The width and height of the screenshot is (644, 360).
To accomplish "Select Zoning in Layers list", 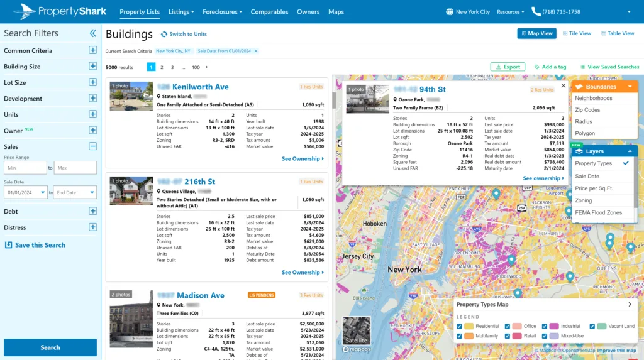I will 583,200.
